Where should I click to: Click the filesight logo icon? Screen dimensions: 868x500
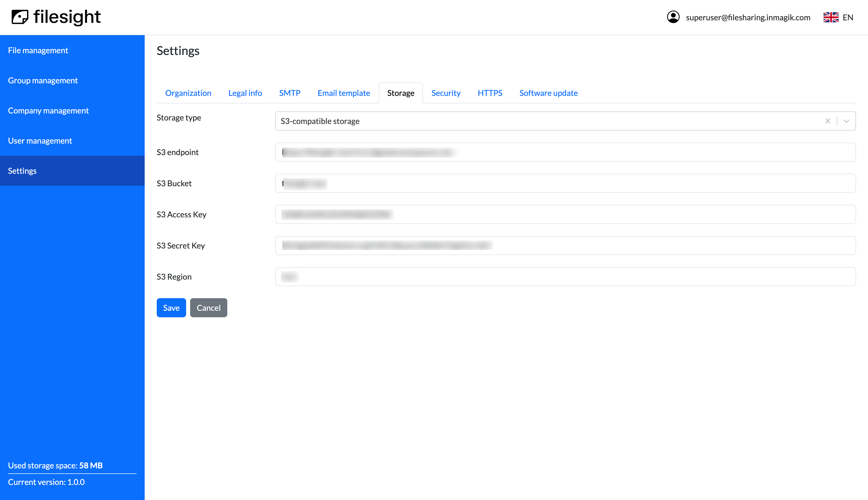coord(20,17)
